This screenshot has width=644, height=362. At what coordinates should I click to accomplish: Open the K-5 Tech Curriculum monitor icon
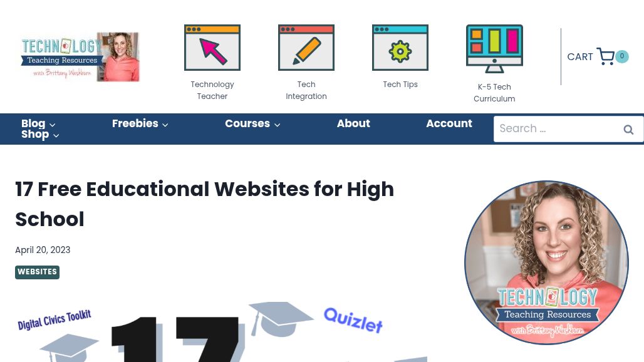(494, 49)
